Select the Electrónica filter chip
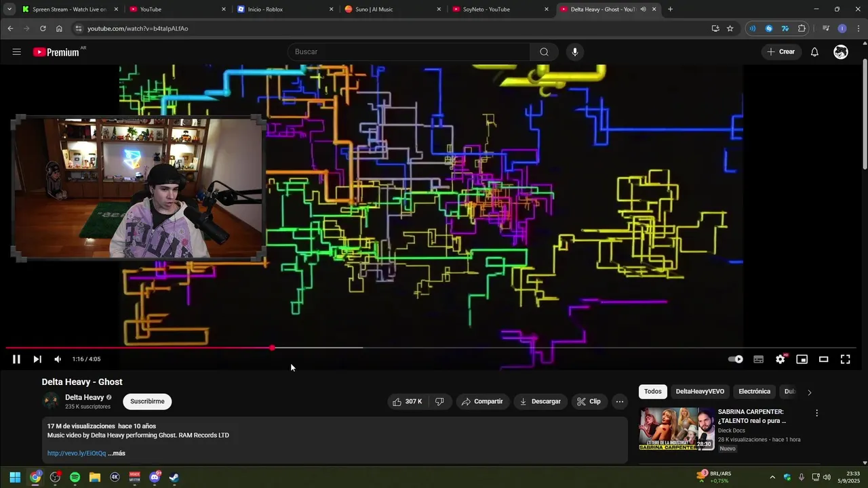This screenshot has width=868, height=488. [x=754, y=392]
